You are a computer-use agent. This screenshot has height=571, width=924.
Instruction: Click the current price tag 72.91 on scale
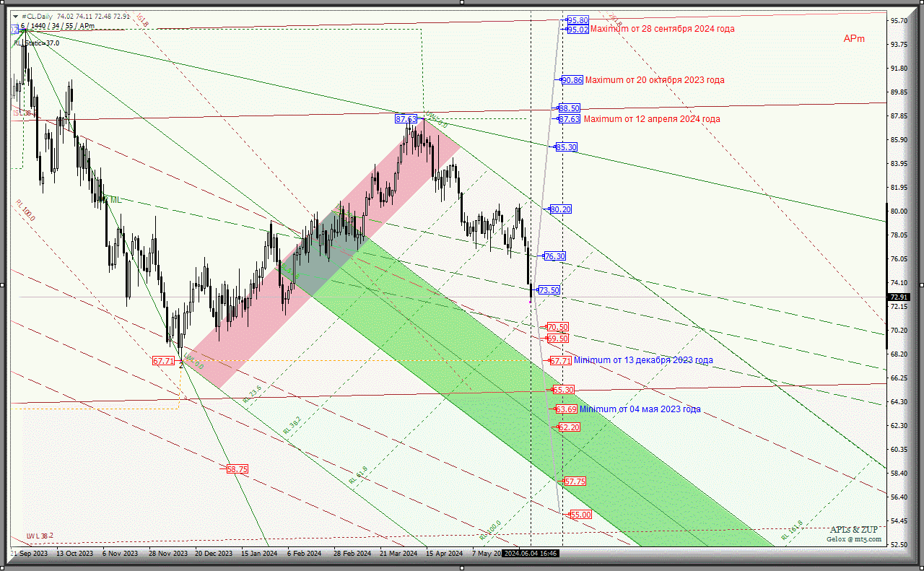pyautogui.click(x=899, y=297)
